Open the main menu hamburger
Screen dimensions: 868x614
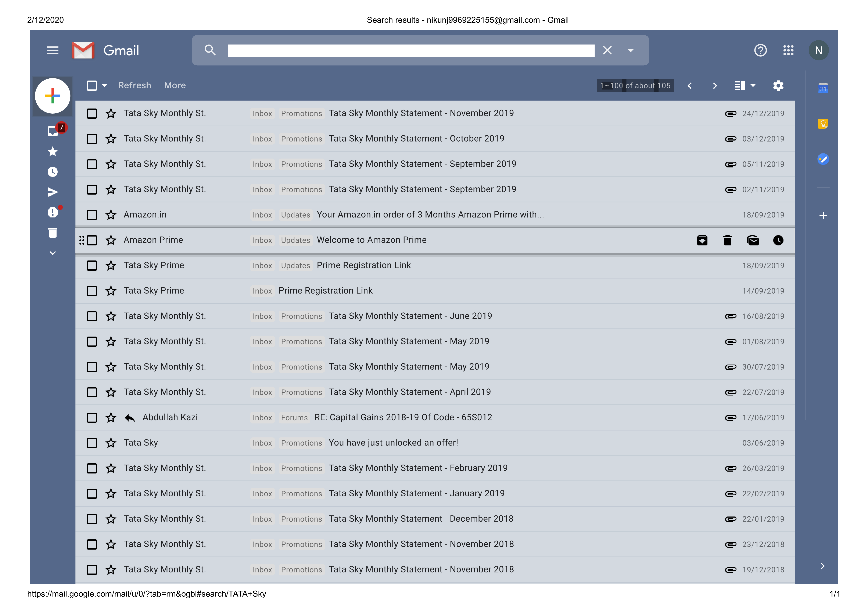pos(53,50)
